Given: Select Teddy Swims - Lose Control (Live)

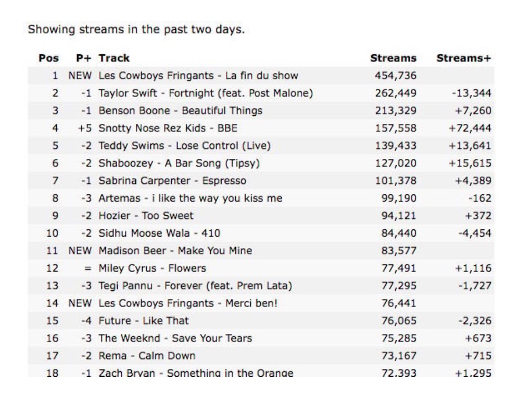Looking at the screenshot, I should 185,146.
